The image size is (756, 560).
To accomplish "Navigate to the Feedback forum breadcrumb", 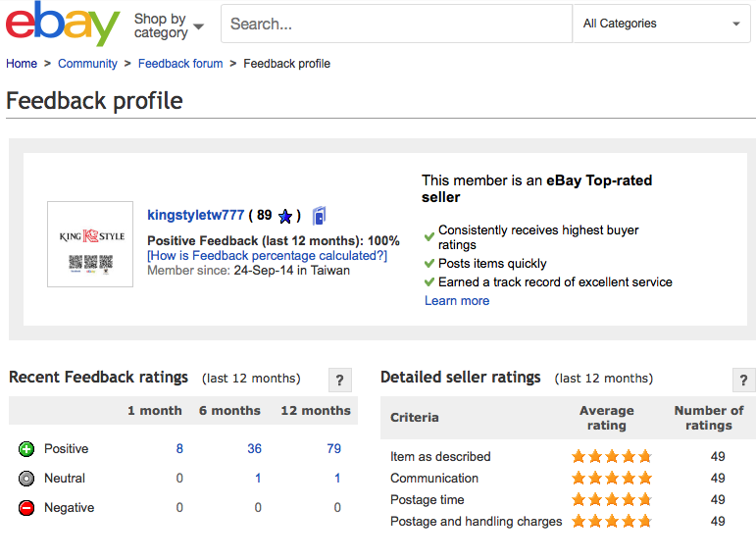I will click(180, 64).
